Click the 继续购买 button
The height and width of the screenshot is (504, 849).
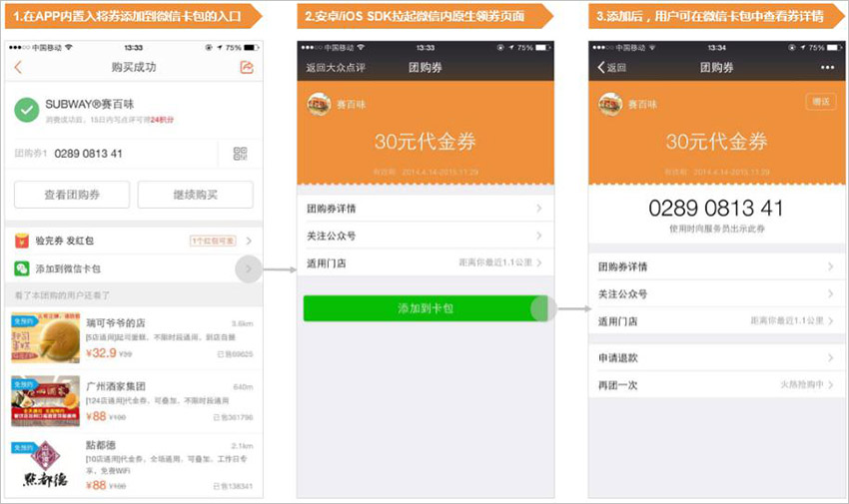point(196,195)
